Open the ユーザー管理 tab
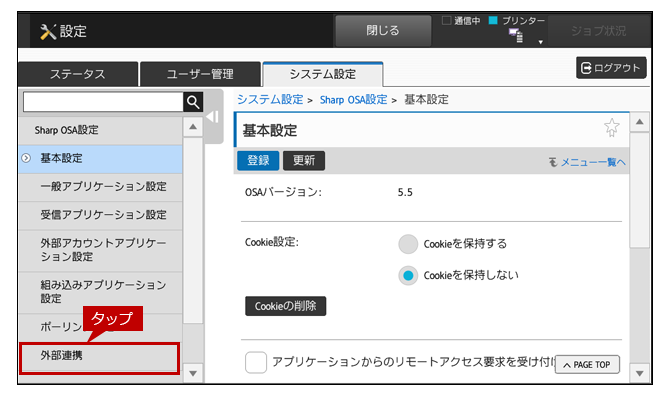The width and height of the screenshot is (670, 396). (x=200, y=74)
